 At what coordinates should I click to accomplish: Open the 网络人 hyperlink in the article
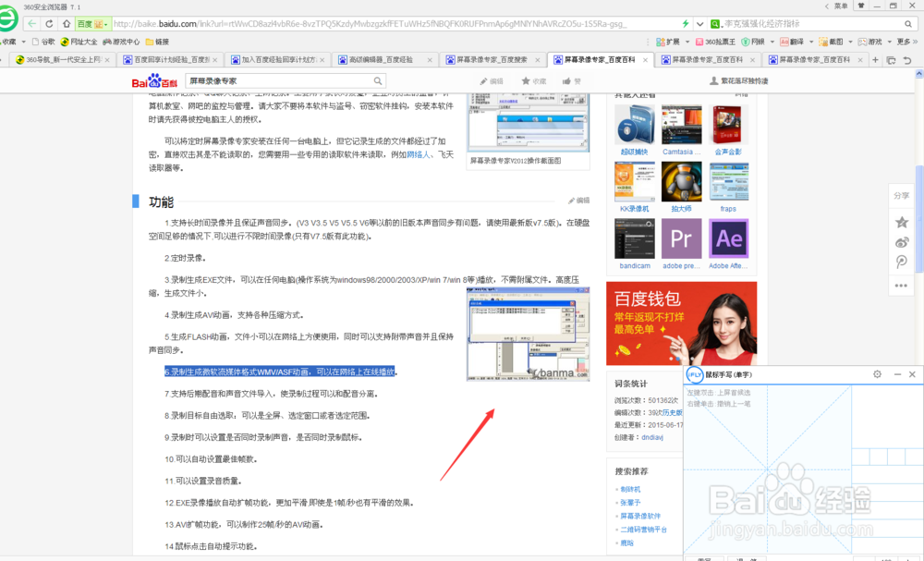tap(419, 154)
